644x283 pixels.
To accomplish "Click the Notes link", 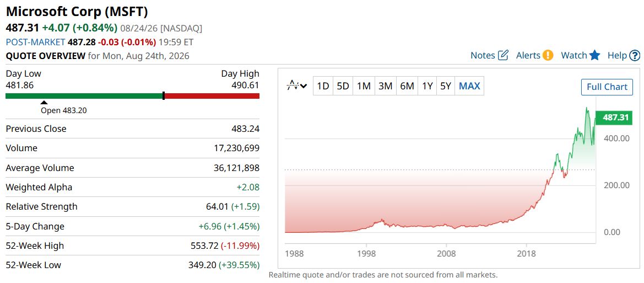I will click(x=483, y=56).
